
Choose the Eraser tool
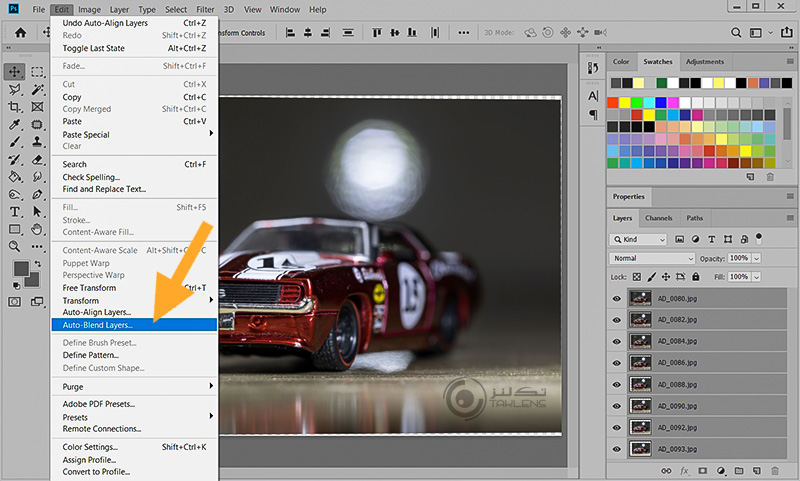click(38, 159)
